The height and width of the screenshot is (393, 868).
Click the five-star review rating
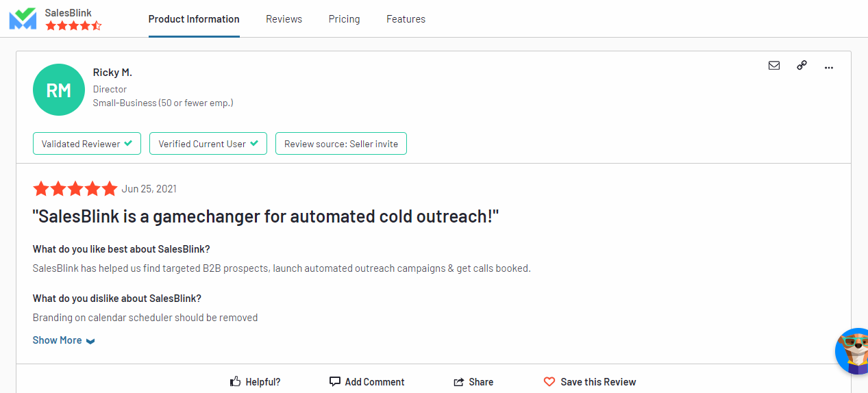coord(75,189)
